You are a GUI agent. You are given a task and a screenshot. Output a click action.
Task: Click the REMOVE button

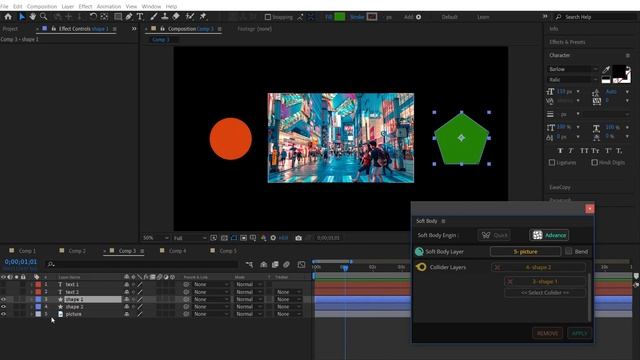547,333
